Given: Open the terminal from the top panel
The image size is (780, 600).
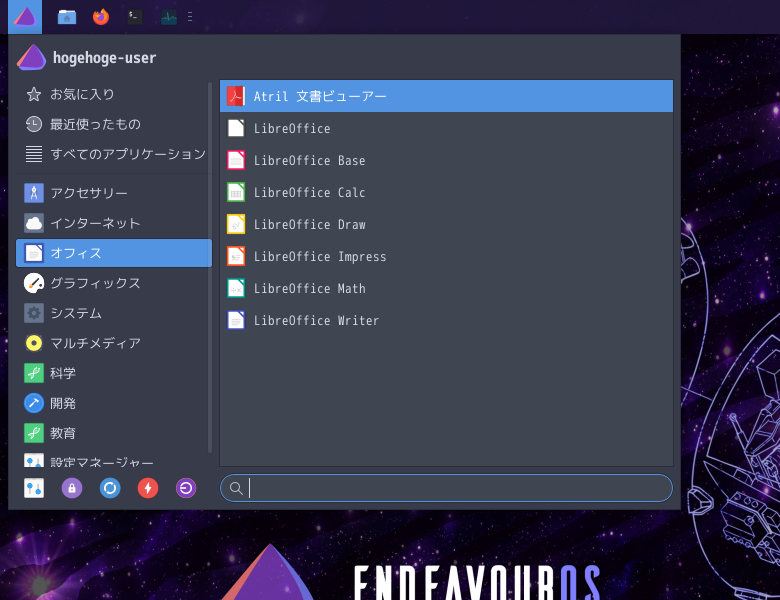Looking at the screenshot, I should pyautogui.click(x=135, y=17).
